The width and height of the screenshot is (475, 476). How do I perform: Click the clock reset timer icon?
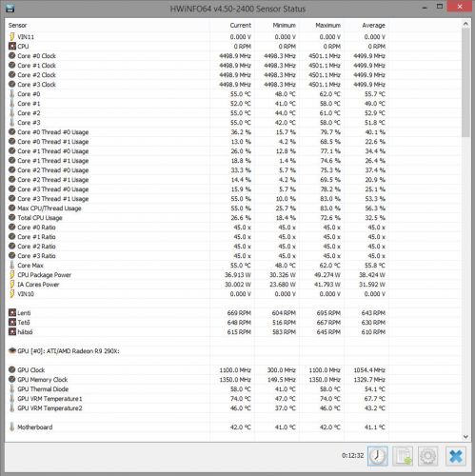[x=378, y=456]
